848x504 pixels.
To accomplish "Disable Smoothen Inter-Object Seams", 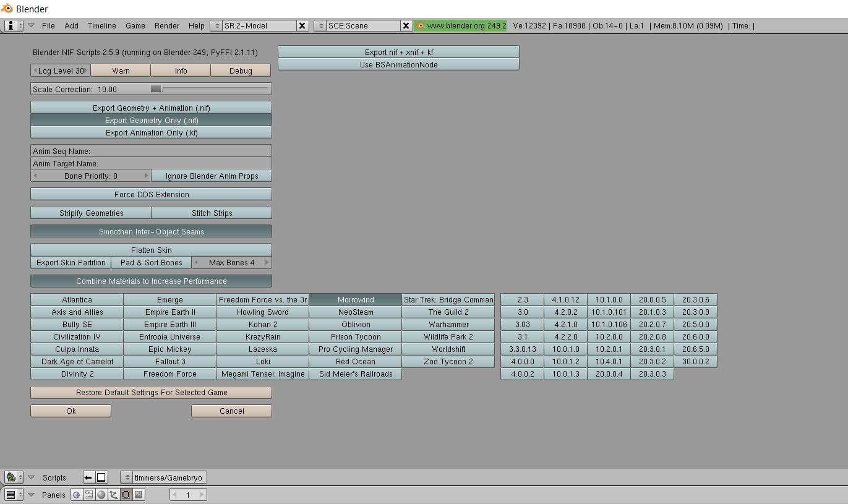I will pos(151,231).
